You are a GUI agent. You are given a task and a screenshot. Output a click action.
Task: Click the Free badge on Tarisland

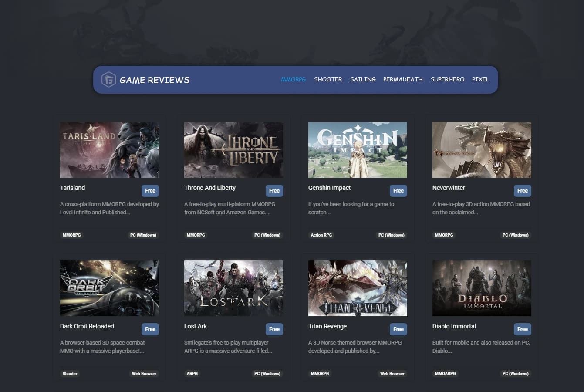(x=150, y=190)
